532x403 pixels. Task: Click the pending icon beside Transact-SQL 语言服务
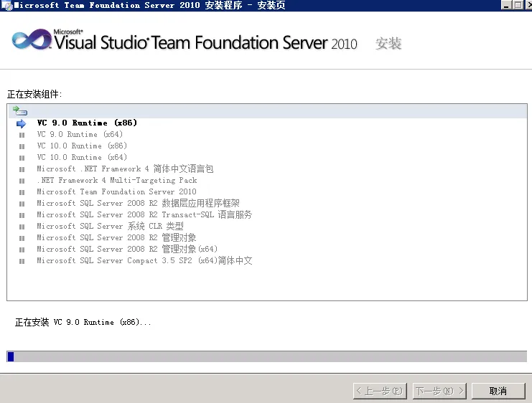(x=22, y=216)
